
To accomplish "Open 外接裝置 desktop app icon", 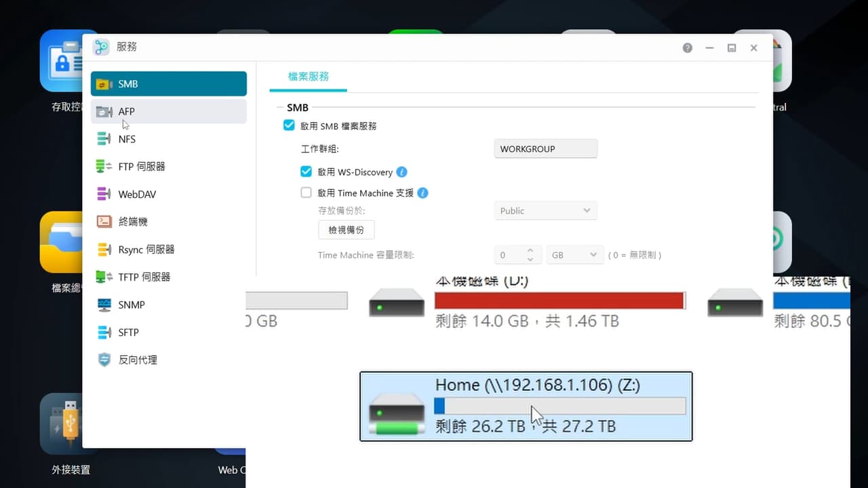I will point(62,424).
